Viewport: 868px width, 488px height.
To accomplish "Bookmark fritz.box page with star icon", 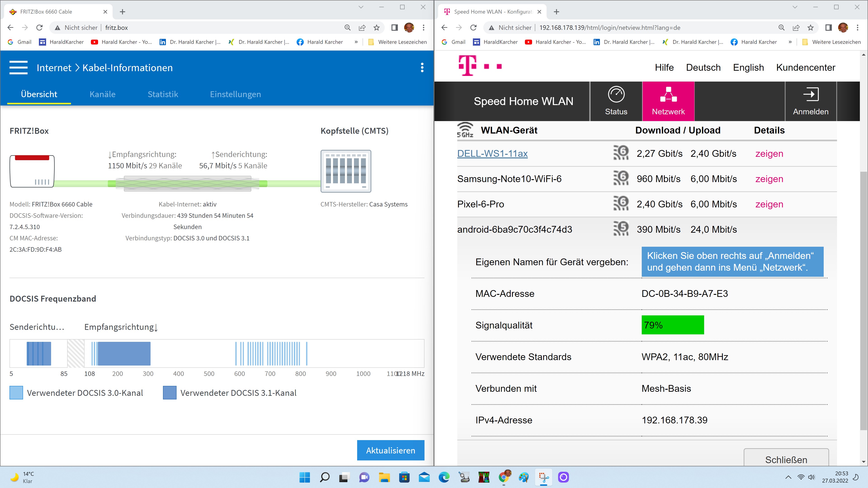I will (376, 28).
